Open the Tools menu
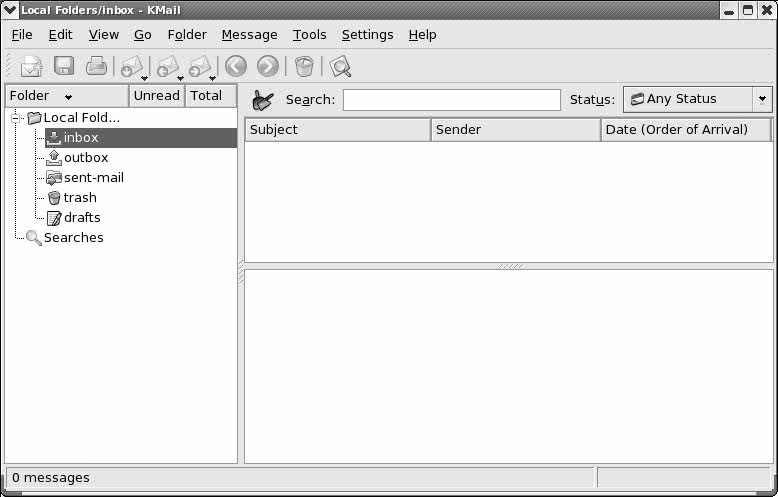 tap(310, 35)
